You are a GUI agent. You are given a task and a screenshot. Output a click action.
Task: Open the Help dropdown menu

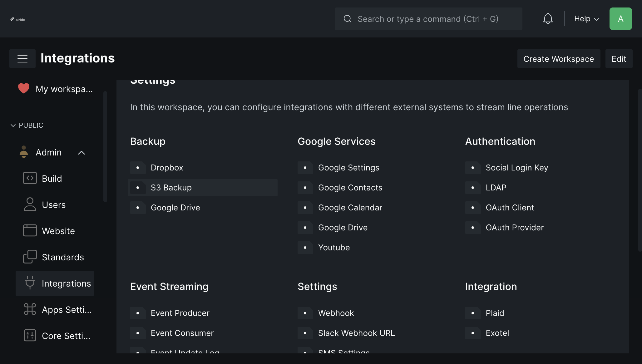point(587,19)
